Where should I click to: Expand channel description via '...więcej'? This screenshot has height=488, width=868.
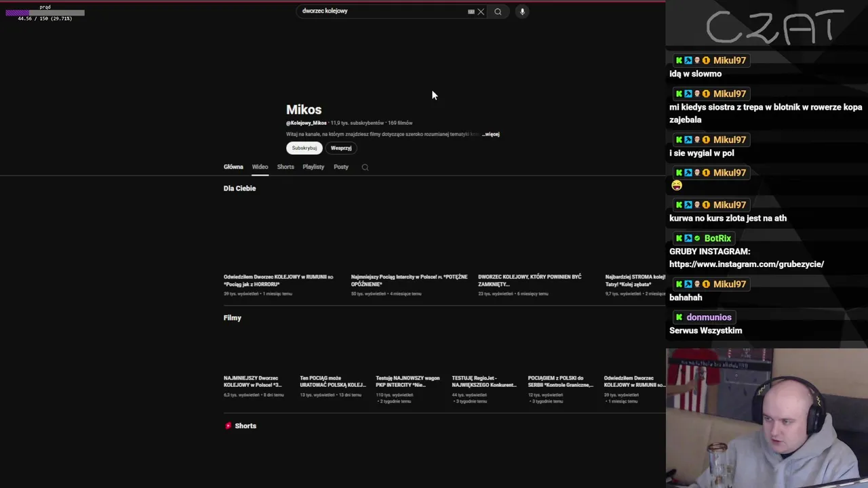click(491, 134)
